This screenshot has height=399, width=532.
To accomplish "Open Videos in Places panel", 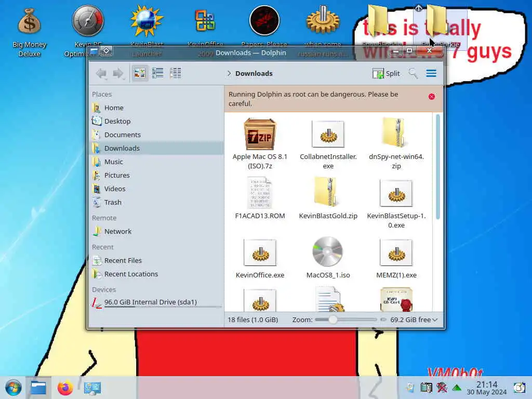I will click(x=156, y=189).
